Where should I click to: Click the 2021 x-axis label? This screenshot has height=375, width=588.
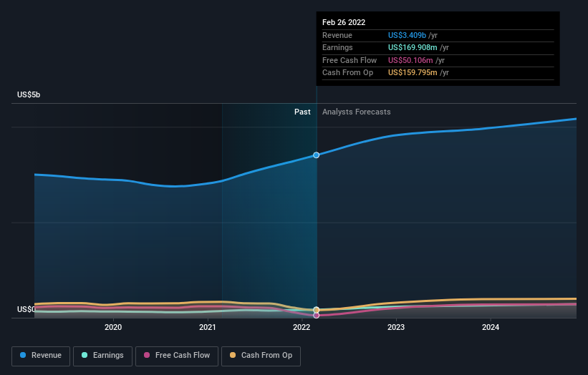208,328
